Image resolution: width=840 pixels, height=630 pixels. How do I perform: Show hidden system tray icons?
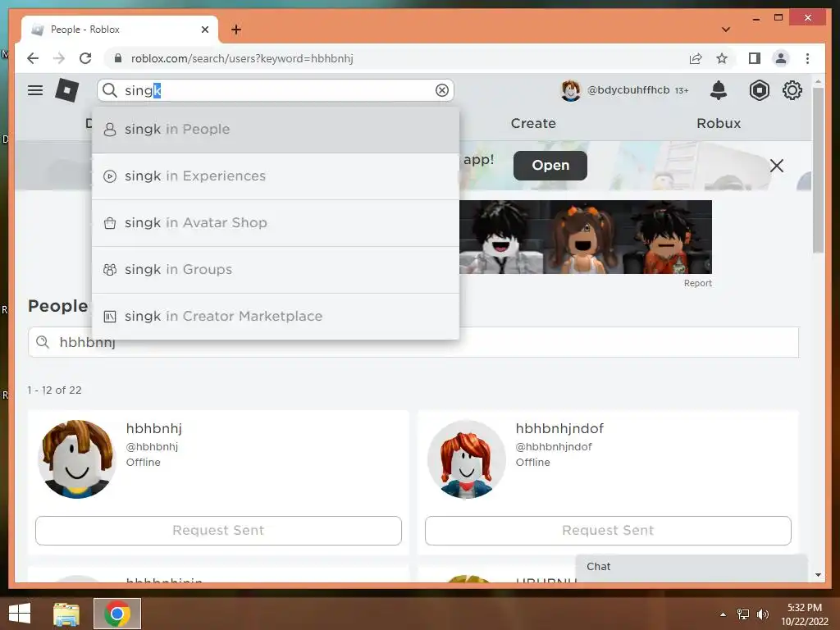[724, 614]
